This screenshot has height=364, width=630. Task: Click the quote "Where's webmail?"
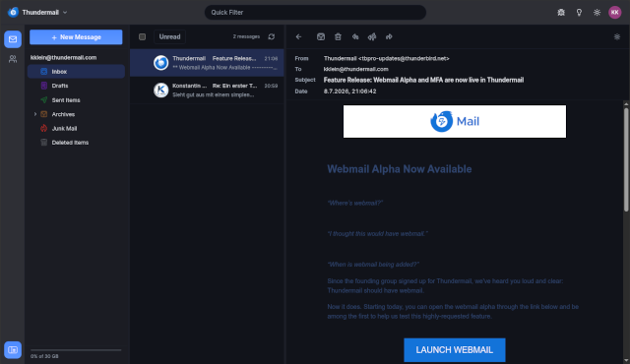click(355, 203)
